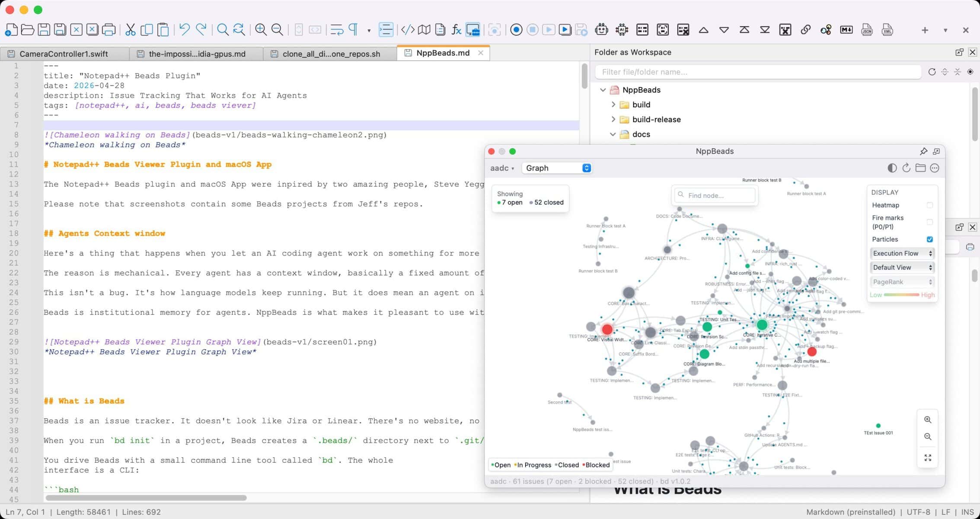The height and width of the screenshot is (519, 980).
Task: Enable Fire marks (P0/P1) checkbox
Action: (x=930, y=222)
